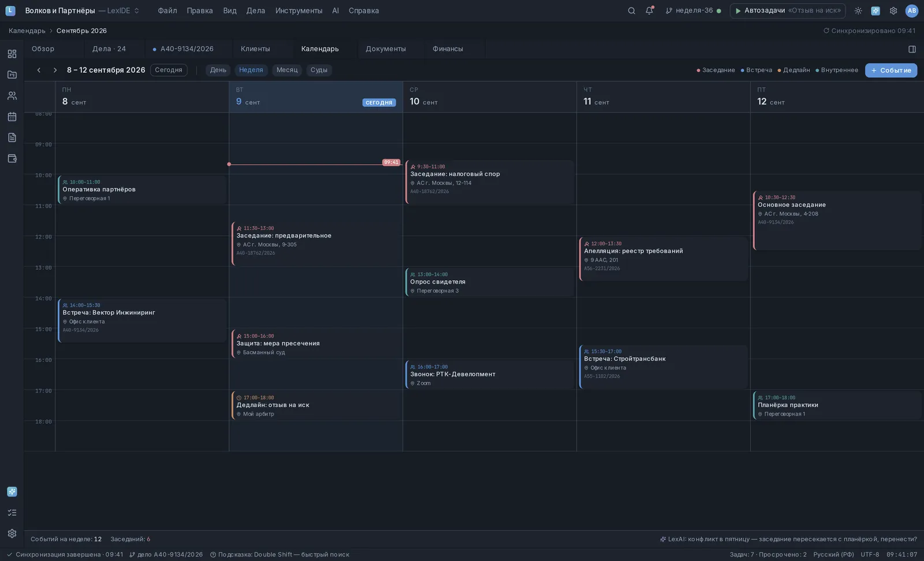The width and height of the screenshot is (924, 561).
Task: Open settings gear in top bar
Action: 893,10
